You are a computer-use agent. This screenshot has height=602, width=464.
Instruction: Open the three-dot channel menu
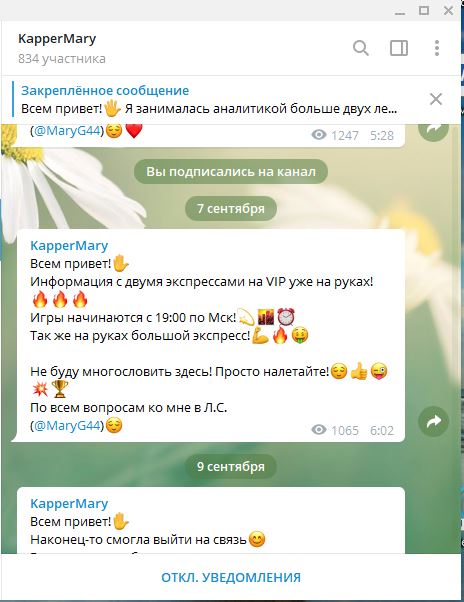coord(437,48)
